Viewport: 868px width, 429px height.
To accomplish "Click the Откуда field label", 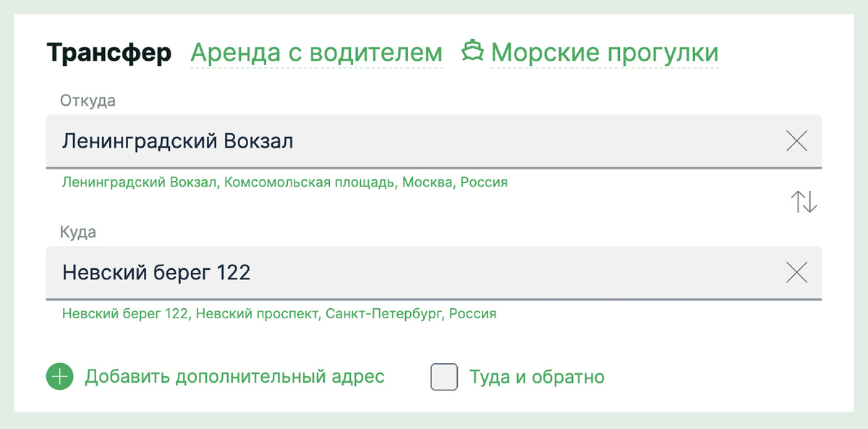I will pos(88,100).
